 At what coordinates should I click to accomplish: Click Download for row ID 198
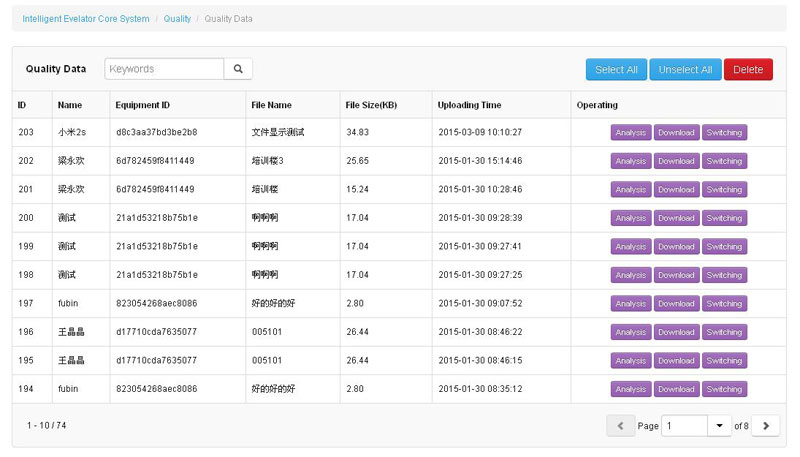[x=676, y=275]
